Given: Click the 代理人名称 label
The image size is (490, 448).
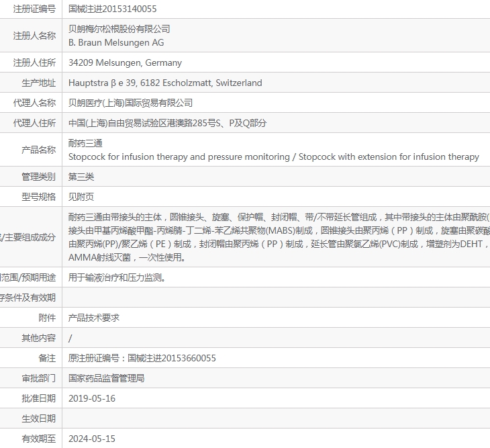Looking at the screenshot, I should coord(34,103).
